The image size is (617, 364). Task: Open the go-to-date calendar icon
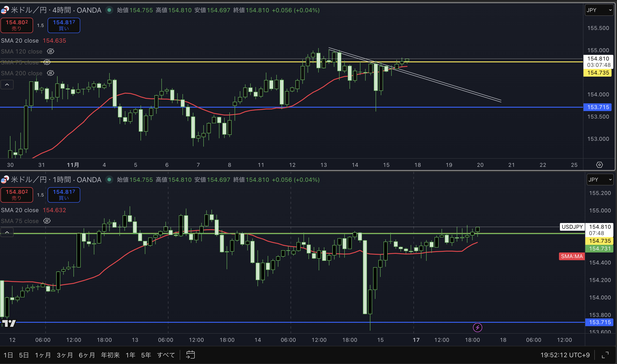tap(190, 355)
